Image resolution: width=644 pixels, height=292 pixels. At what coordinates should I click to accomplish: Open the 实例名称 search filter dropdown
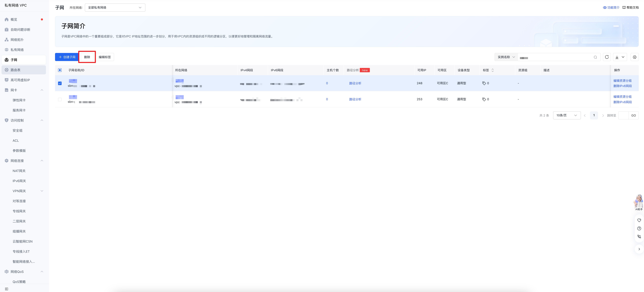point(506,57)
